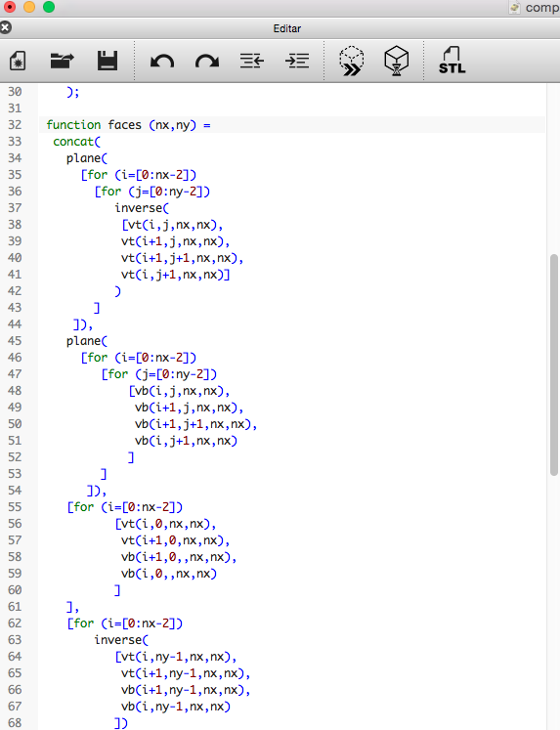
Task: Click "vb(i+1,j,nx,nx)," on line 49
Action: click(x=189, y=408)
